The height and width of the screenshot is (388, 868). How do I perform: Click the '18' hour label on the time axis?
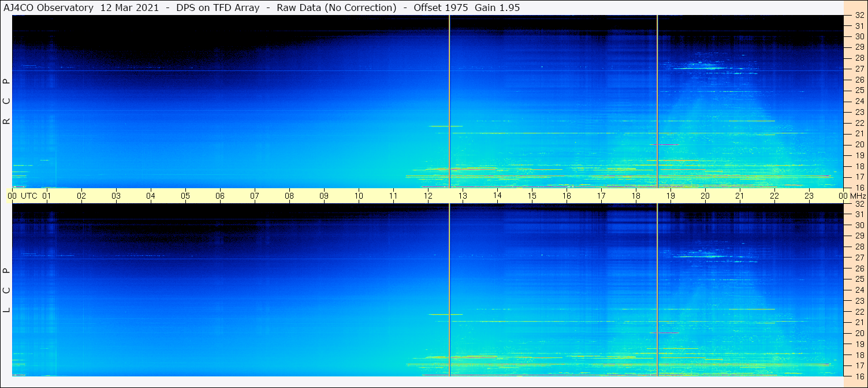coord(636,196)
